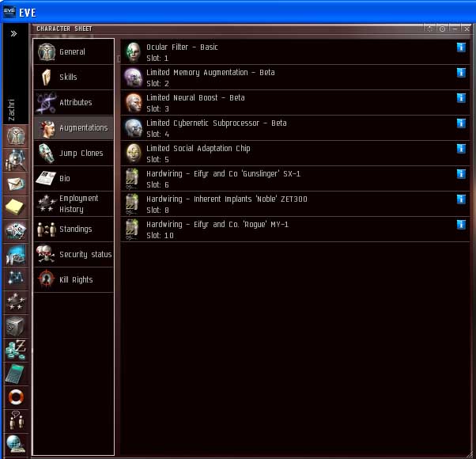This screenshot has width=476, height=459.
Task: Open the Security status tab
Action: coord(74,254)
